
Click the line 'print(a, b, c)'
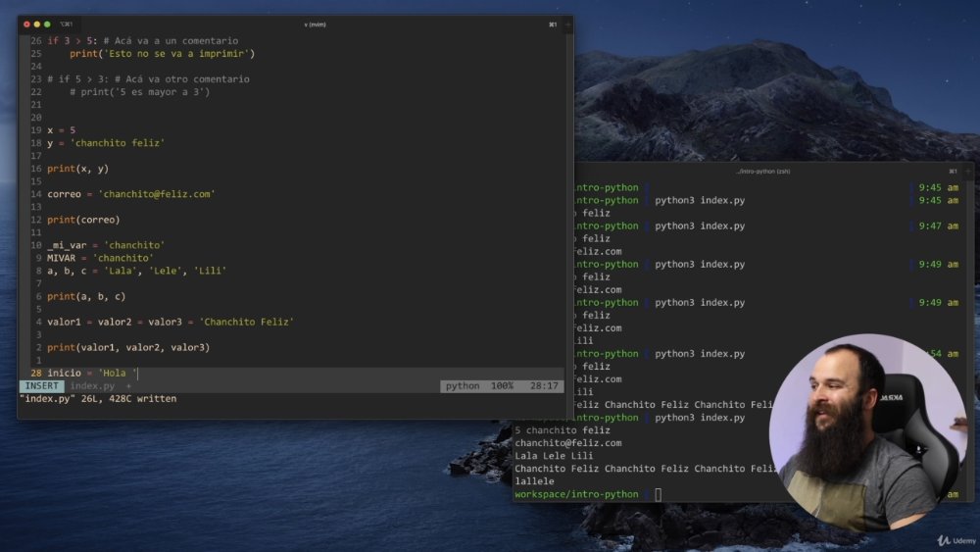pyautogui.click(x=86, y=296)
